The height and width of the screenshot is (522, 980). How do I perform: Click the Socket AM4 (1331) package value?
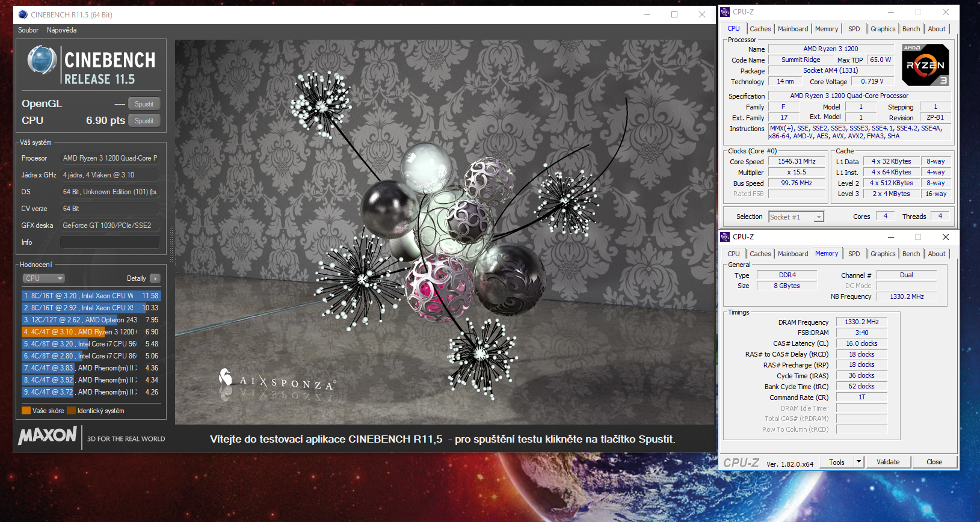830,71
